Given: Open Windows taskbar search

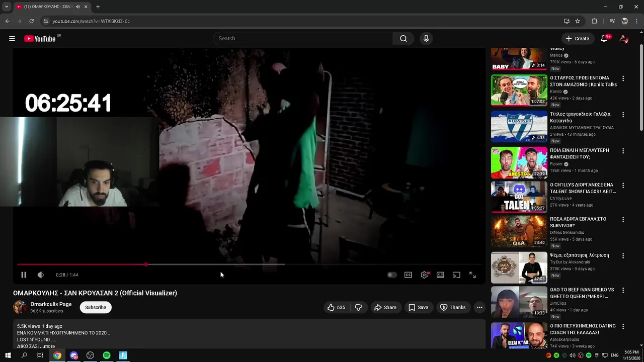Looking at the screenshot, I should click(x=24, y=355).
